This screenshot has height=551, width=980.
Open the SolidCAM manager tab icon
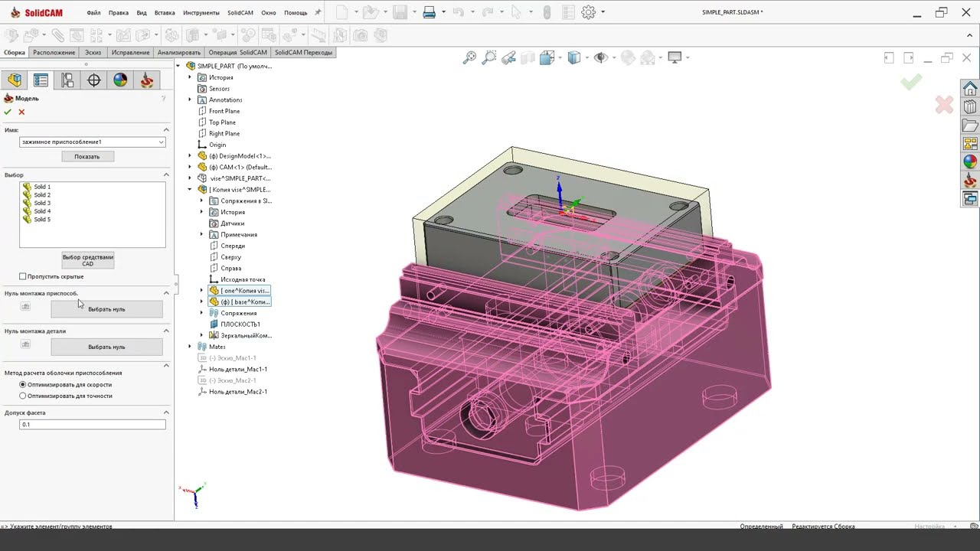tap(147, 80)
